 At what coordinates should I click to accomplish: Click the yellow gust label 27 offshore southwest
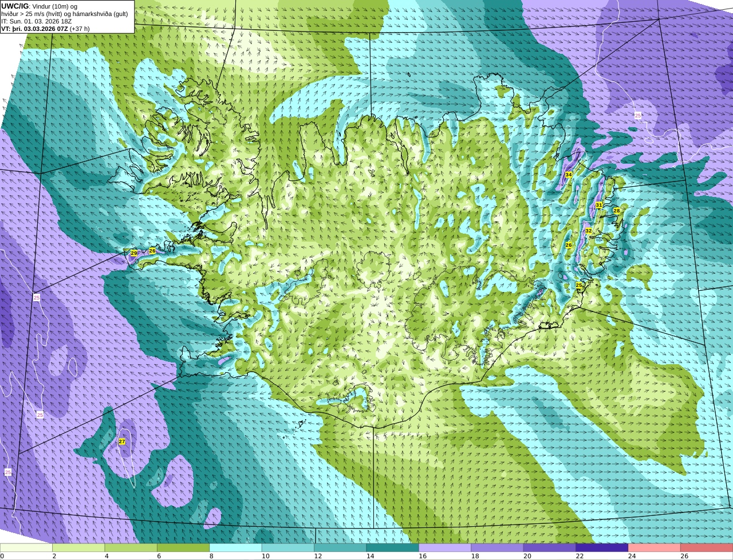tap(122, 441)
